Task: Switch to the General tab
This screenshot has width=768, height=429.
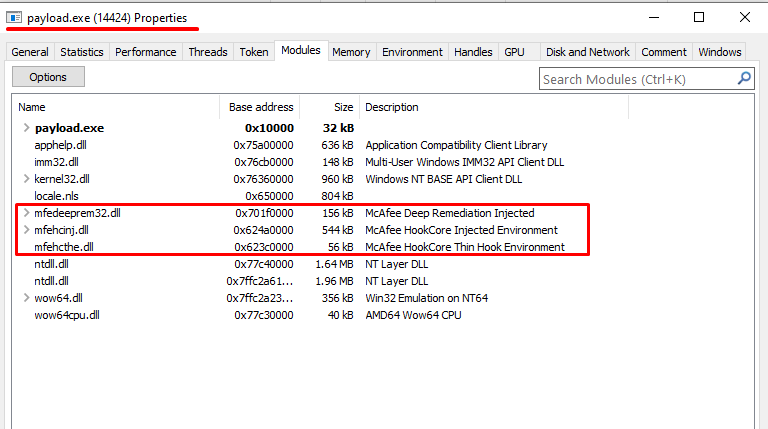Action: tap(30, 52)
